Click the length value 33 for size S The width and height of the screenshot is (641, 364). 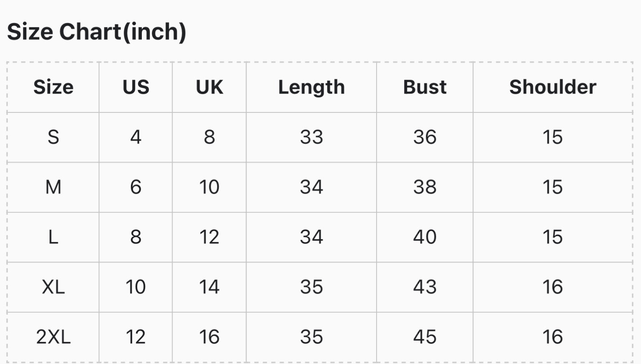[x=312, y=137]
